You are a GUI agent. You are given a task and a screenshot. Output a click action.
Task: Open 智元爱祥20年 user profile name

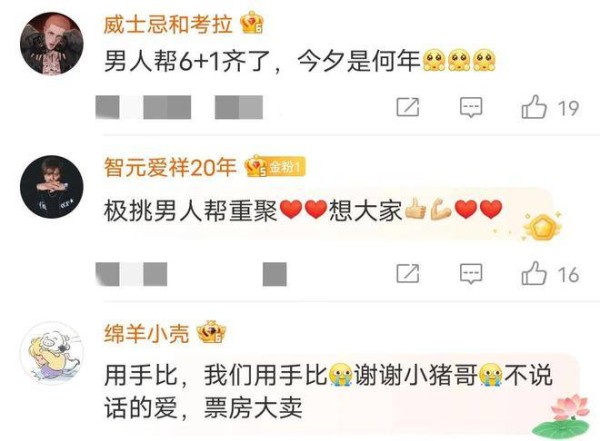pos(170,167)
